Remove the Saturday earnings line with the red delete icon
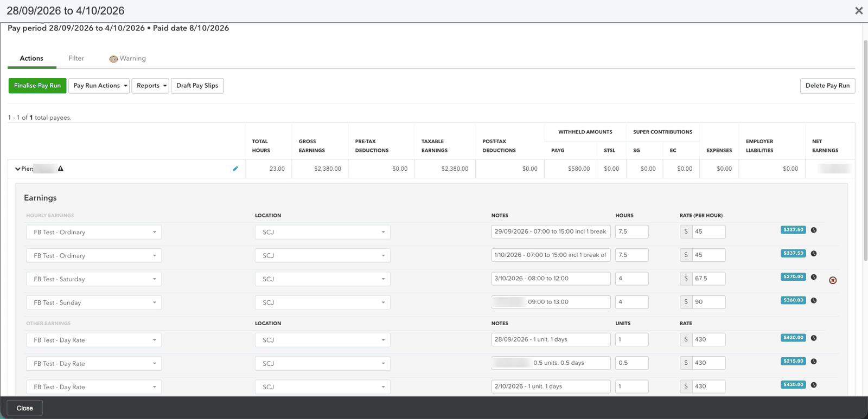868x419 pixels. point(833,280)
